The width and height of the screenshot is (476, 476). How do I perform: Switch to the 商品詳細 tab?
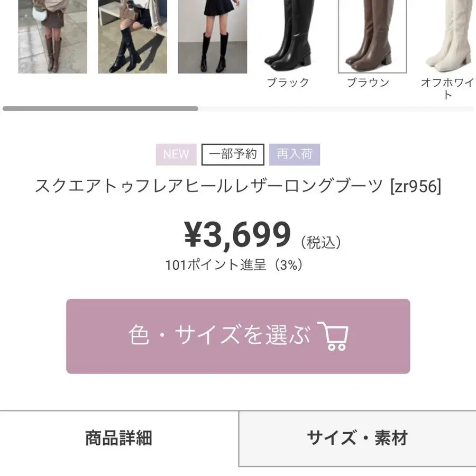(119, 438)
